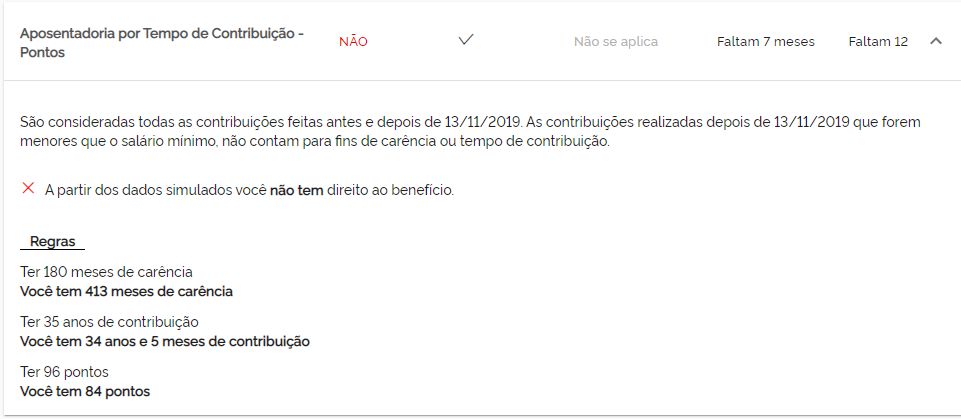Click the 'Faltam 12' points indicator
The image size is (961, 419).
point(878,42)
